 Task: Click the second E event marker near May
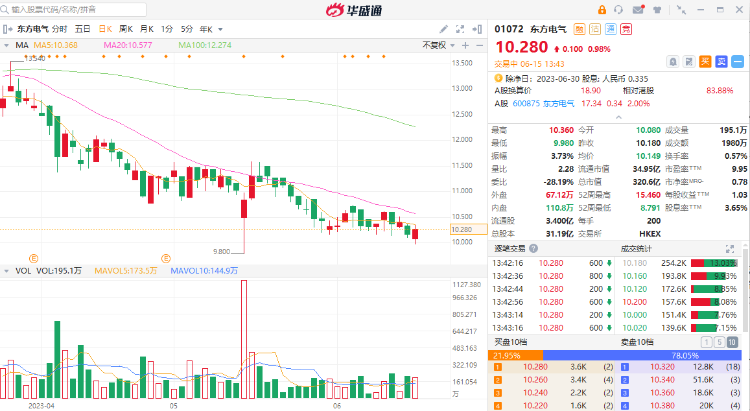point(166,258)
